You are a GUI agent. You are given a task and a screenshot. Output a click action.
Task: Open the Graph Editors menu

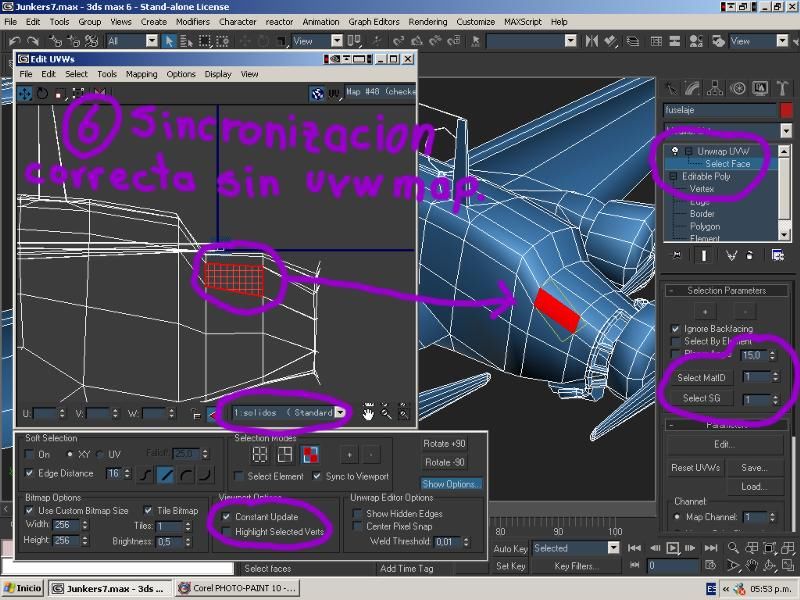tap(374, 22)
